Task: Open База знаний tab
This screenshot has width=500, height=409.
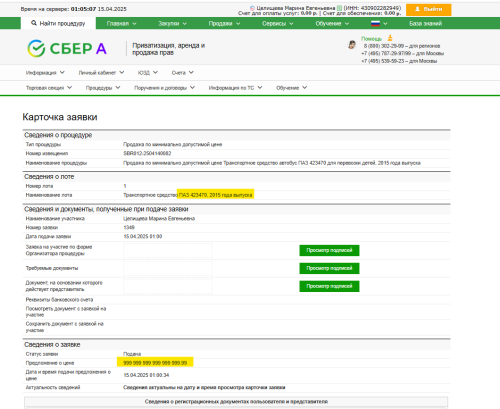Action: (x=425, y=24)
